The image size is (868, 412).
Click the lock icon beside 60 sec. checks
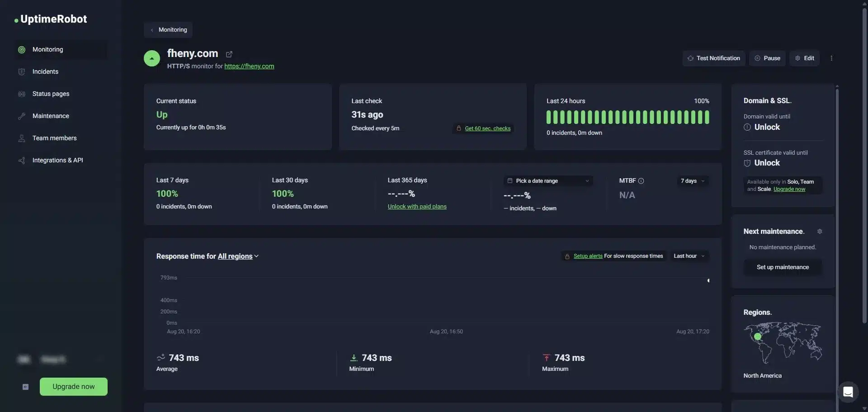(x=458, y=128)
